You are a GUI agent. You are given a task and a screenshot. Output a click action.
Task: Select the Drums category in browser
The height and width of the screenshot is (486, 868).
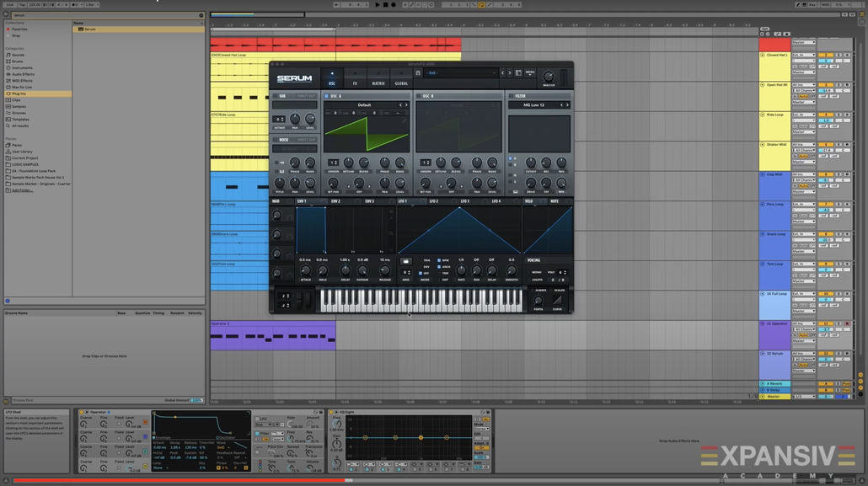click(17, 61)
